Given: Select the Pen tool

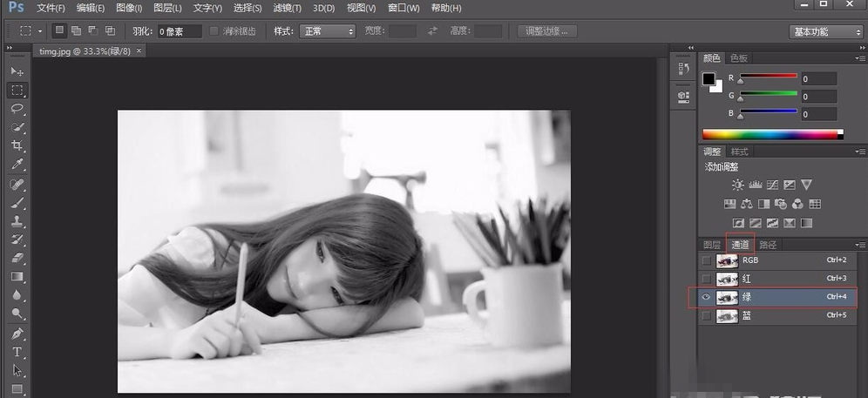Looking at the screenshot, I should click(17, 334).
